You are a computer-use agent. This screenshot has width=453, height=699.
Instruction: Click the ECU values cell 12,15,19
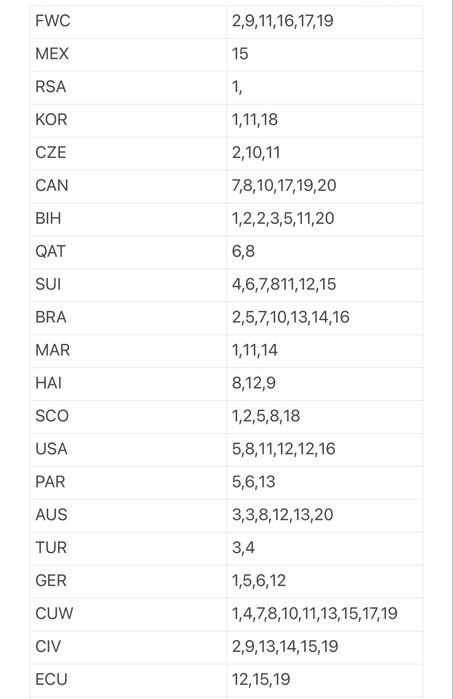[x=325, y=681]
